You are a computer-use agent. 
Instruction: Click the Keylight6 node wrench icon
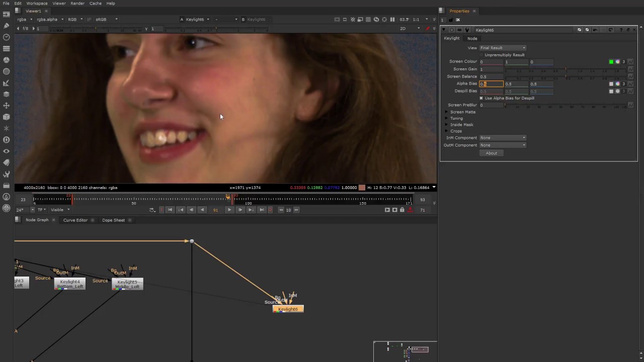point(467,30)
